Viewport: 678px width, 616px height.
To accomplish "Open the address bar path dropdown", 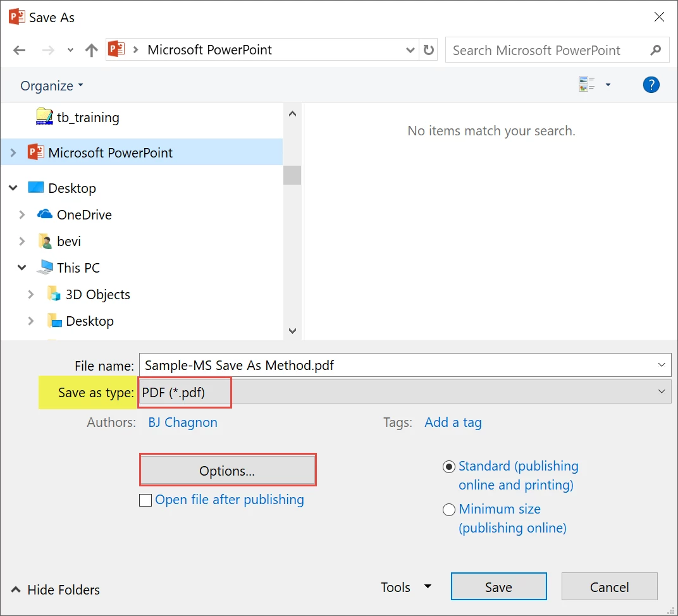I will tap(410, 50).
